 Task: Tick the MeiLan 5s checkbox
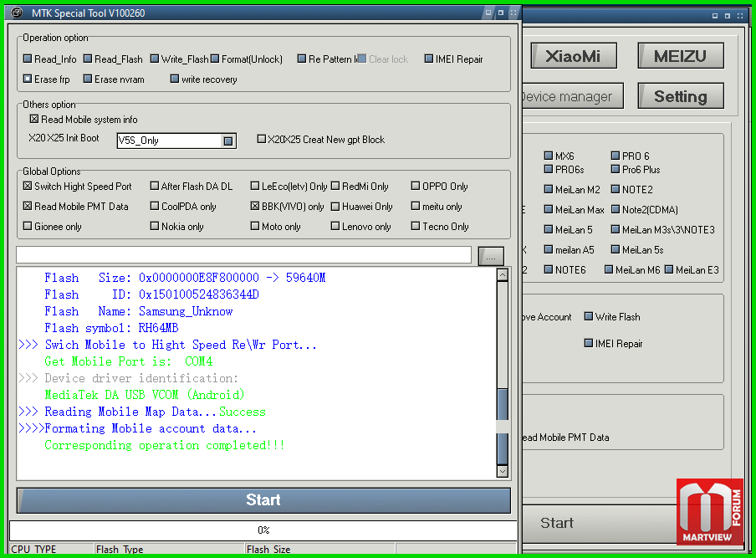click(x=616, y=249)
